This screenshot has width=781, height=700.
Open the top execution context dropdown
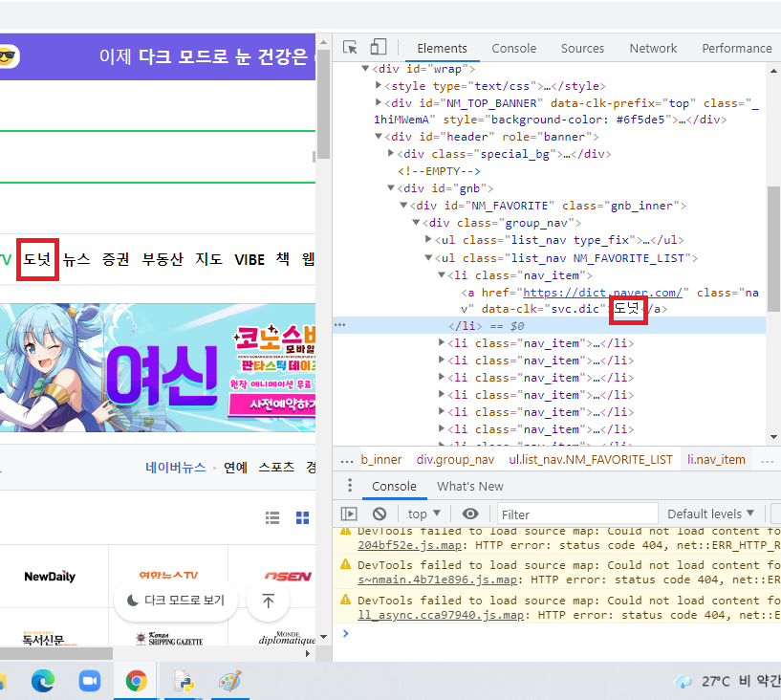(423, 514)
